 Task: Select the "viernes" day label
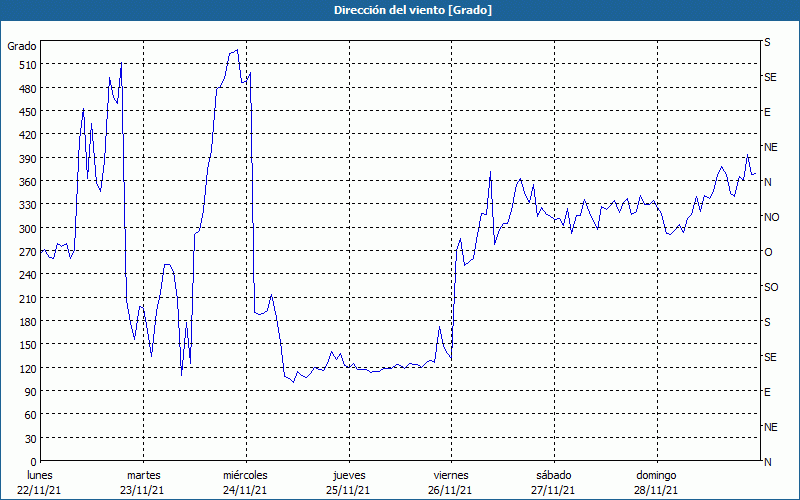coord(451,475)
